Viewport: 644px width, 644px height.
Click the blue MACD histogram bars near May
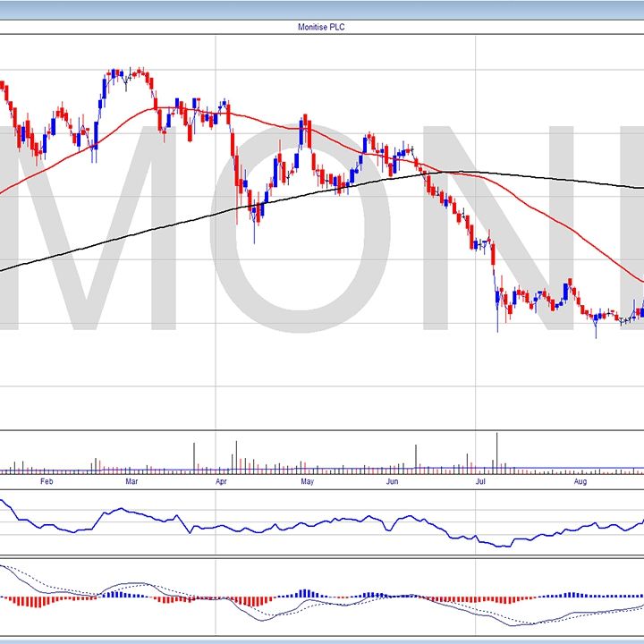tap(304, 593)
